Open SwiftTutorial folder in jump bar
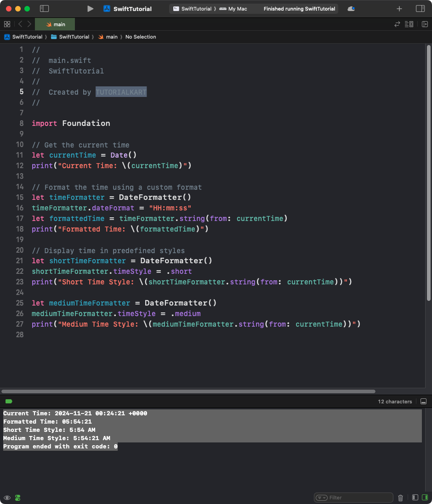Image resolution: width=432 pixels, height=504 pixels. 70,37
